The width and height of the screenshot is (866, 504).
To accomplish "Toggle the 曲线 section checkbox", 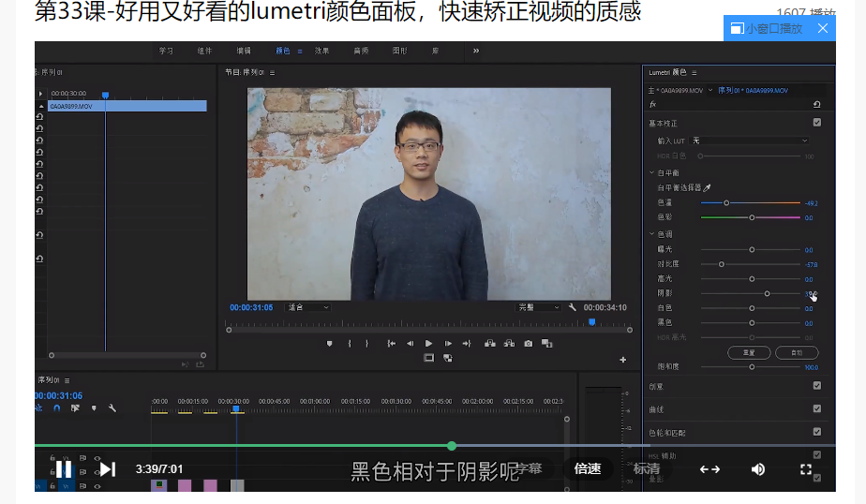I will (x=816, y=409).
